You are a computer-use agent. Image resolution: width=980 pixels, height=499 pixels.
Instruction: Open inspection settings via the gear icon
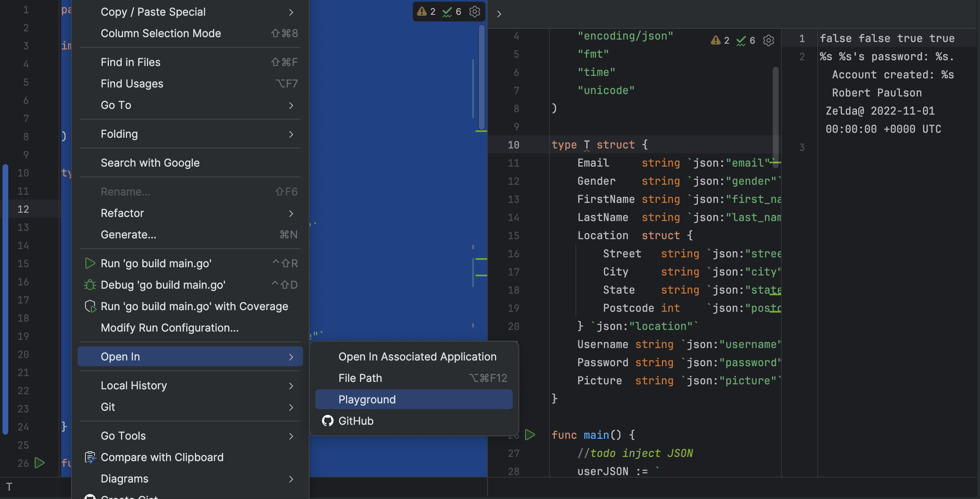tap(474, 12)
